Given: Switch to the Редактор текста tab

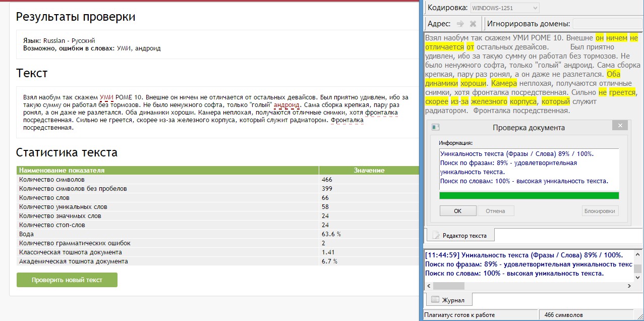Looking at the screenshot, I should click(x=461, y=235).
